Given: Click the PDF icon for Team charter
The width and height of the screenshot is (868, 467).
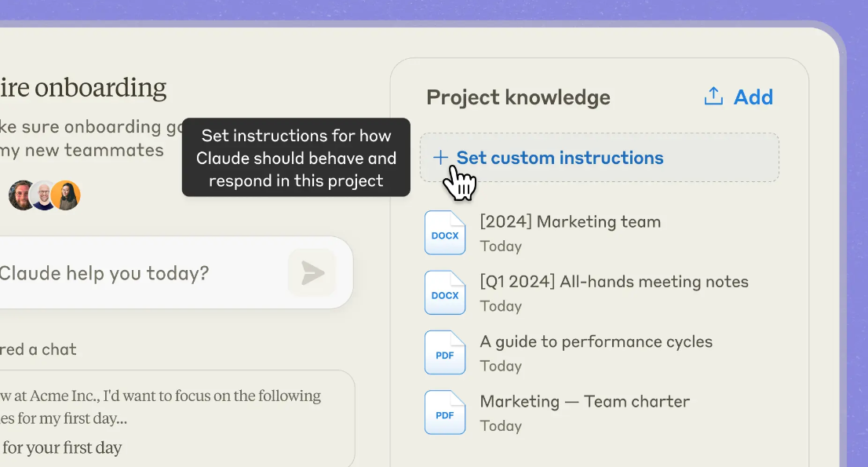Looking at the screenshot, I should click(445, 412).
